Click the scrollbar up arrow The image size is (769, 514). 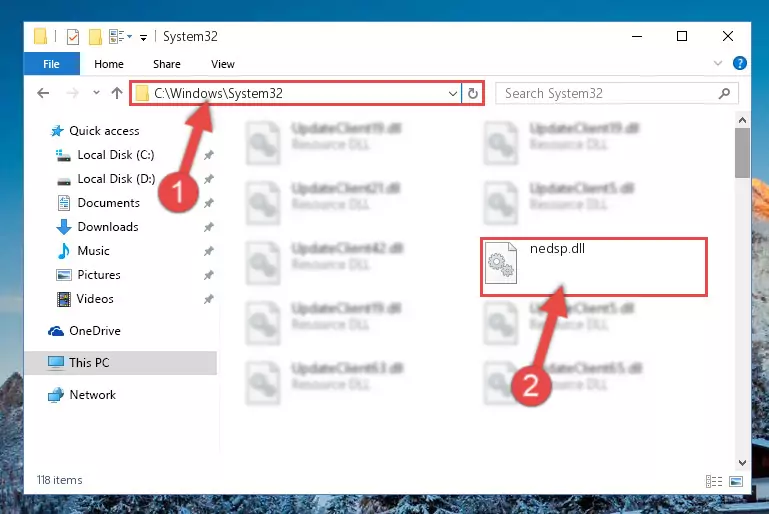(x=742, y=120)
